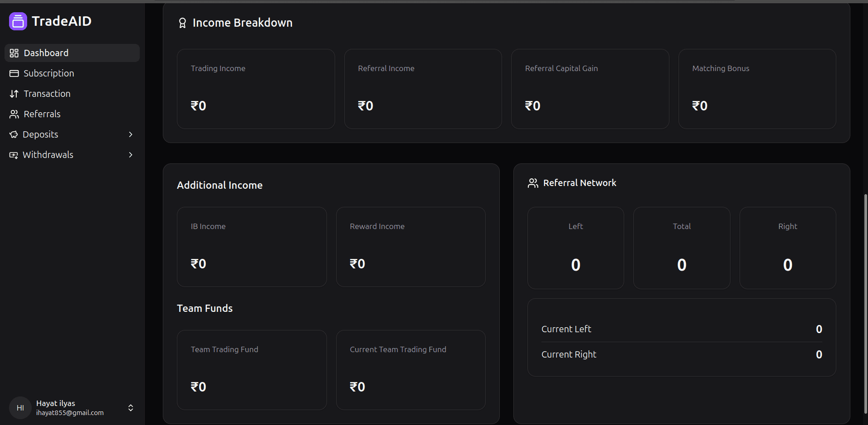The height and width of the screenshot is (425, 868).
Task: Click the Right referral count card
Action: [788, 248]
